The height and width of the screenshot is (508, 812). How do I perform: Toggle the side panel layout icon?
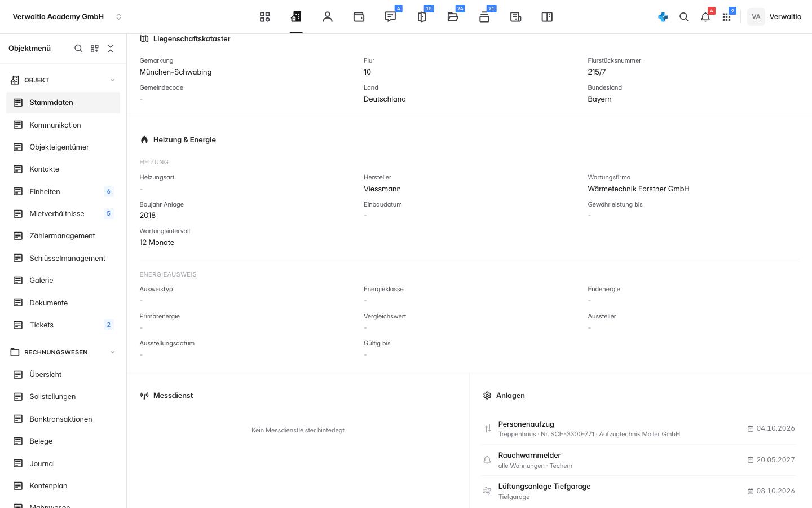(547, 17)
